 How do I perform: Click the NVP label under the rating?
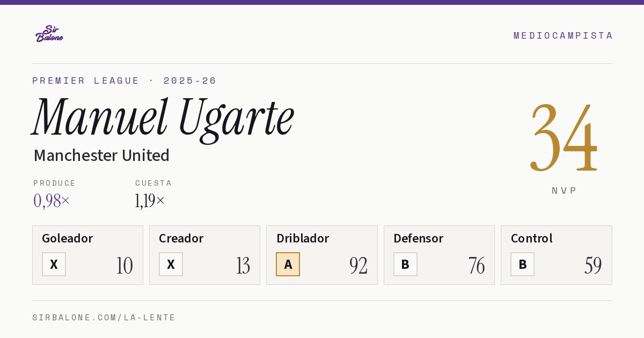point(564,190)
